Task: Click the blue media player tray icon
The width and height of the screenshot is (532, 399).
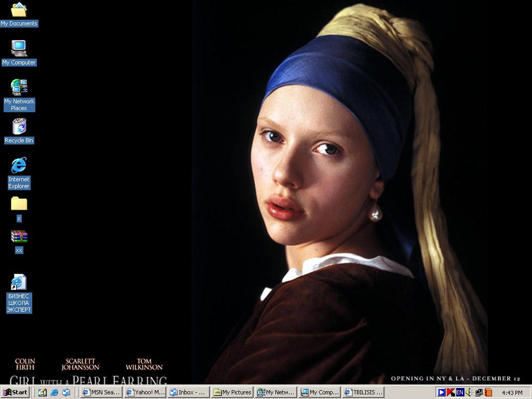Action: (x=442, y=393)
